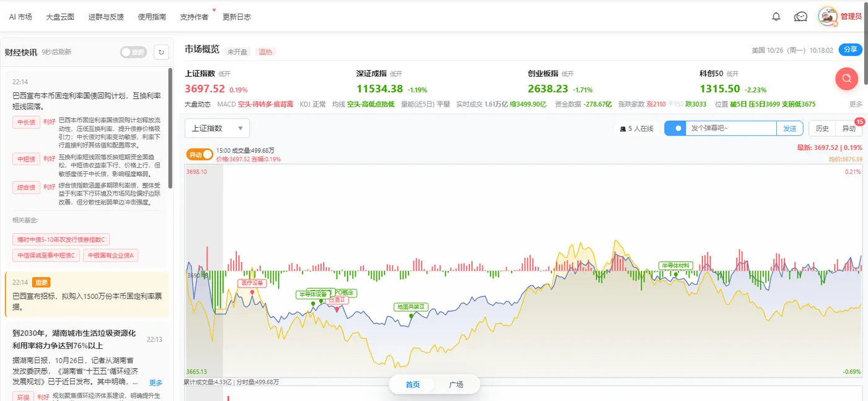
Task: Switch to the 广场 tab
Action: [456, 384]
